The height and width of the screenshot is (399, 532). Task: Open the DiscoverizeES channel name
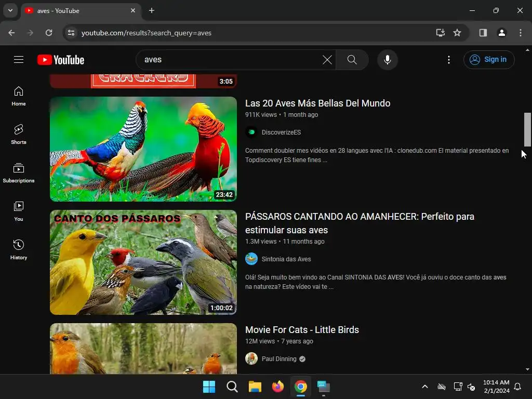[281, 132]
